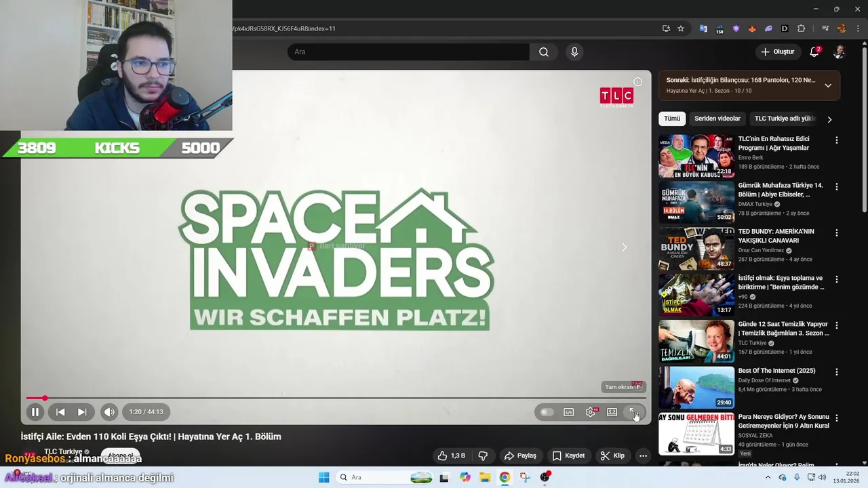Open the MetaMask fox extension
868x488 pixels.
tap(752, 28)
